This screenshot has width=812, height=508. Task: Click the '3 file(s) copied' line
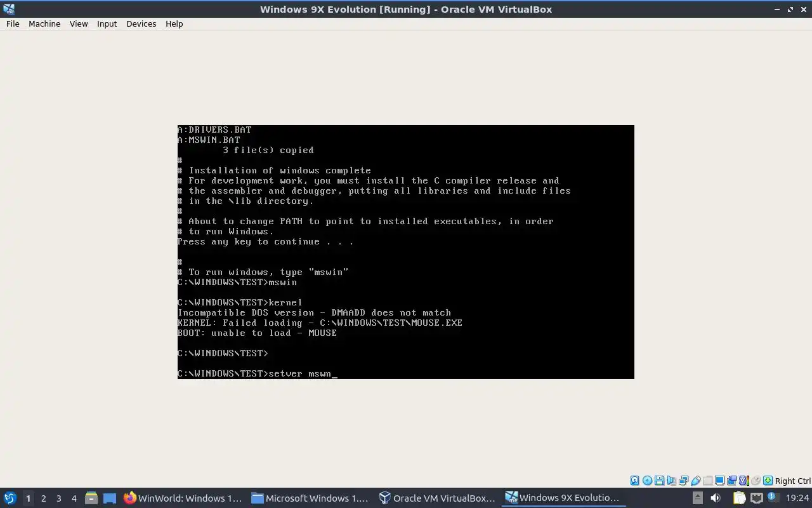[x=268, y=150]
